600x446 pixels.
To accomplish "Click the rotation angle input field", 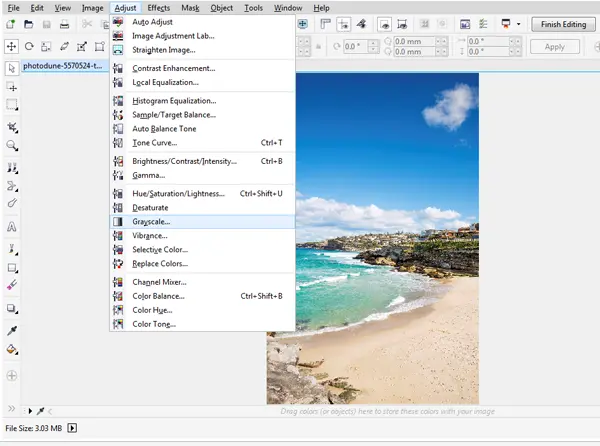I will [x=355, y=47].
